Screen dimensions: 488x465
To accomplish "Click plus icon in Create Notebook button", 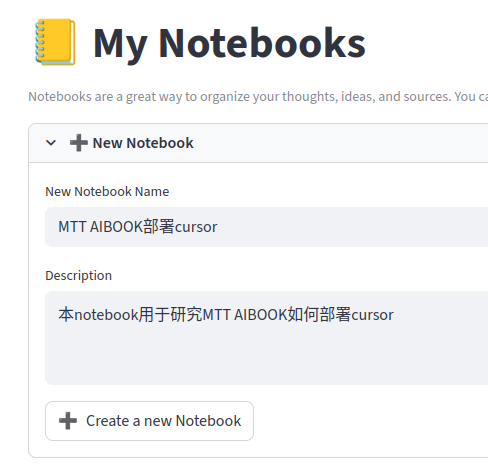I will tap(68, 421).
